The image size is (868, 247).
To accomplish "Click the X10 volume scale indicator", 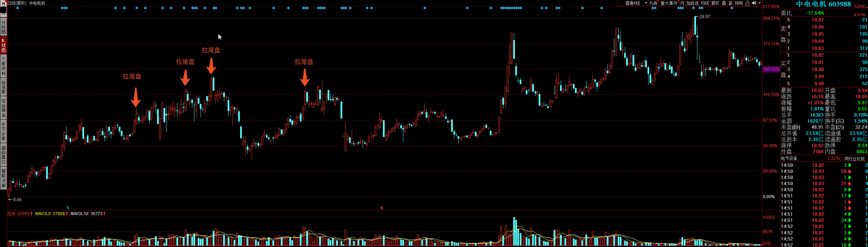I will [x=766, y=243].
